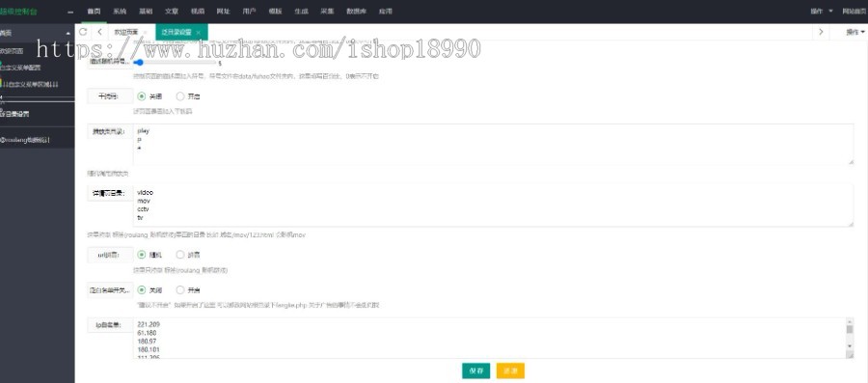
Task: Click the '61.180' entry in the IP whitelist
Action: (x=147, y=333)
